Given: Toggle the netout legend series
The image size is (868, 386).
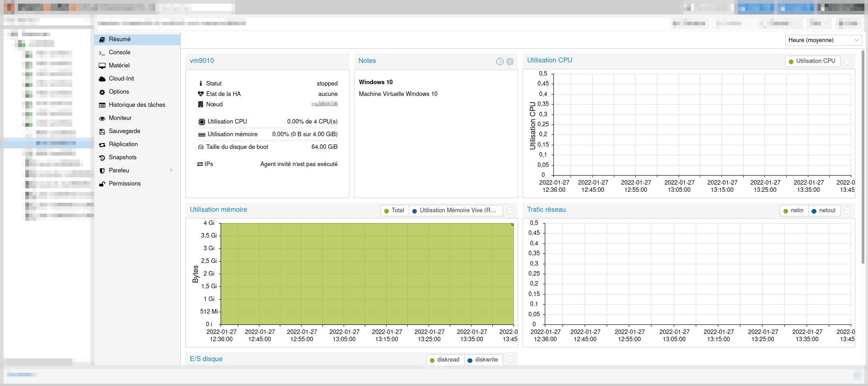Looking at the screenshot, I should click(824, 210).
